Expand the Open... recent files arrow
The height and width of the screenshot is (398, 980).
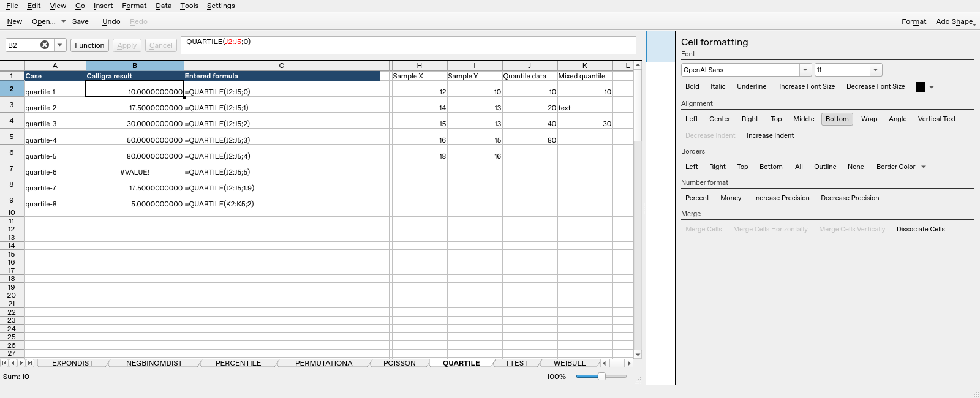(63, 21)
